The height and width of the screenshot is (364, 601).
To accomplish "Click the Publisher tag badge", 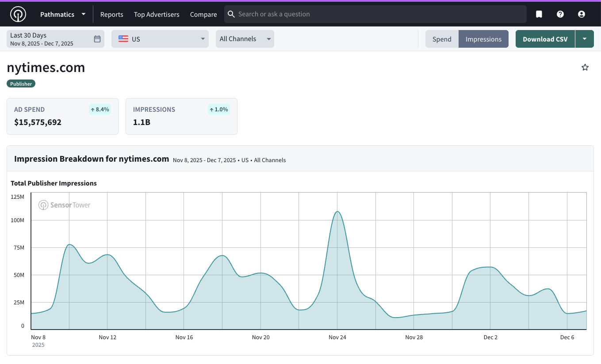I will click(x=21, y=83).
